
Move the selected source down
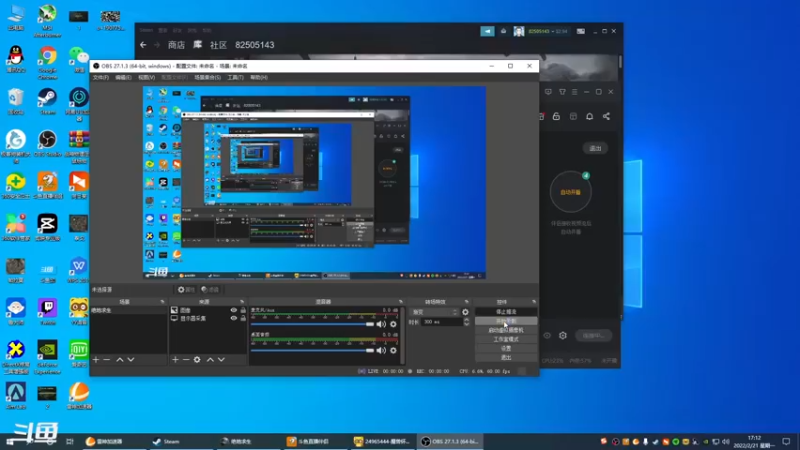pyautogui.click(x=221, y=360)
